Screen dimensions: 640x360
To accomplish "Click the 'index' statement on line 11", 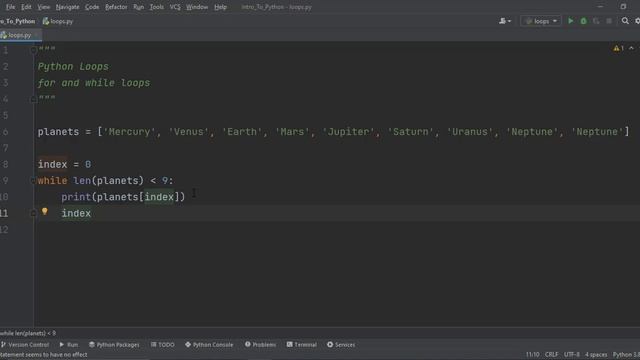I will [x=76, y=213].
